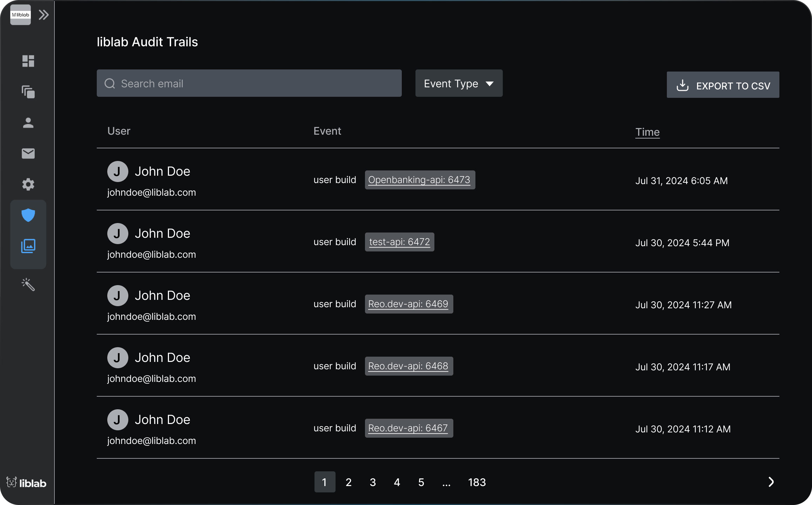Open the dashboard grid icon in sidebar
The width and height of the screenshot is (812, 505).
click(x=28, y=61)
